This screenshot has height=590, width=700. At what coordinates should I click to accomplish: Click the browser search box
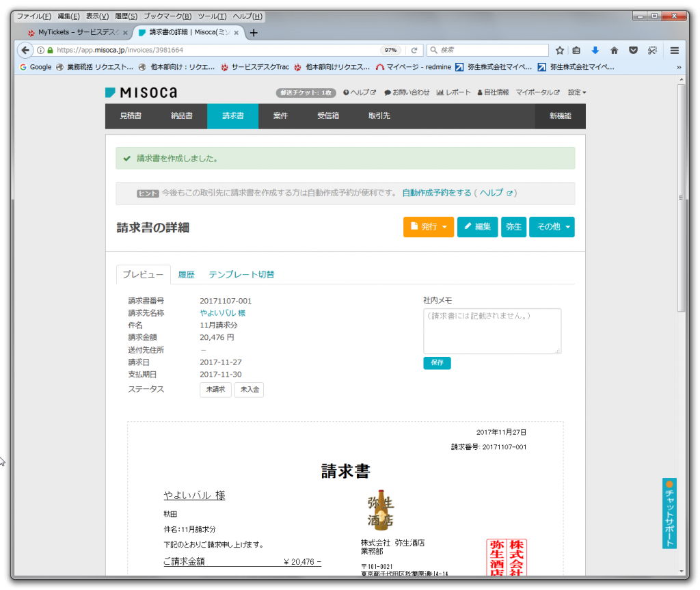pos(487,50)
